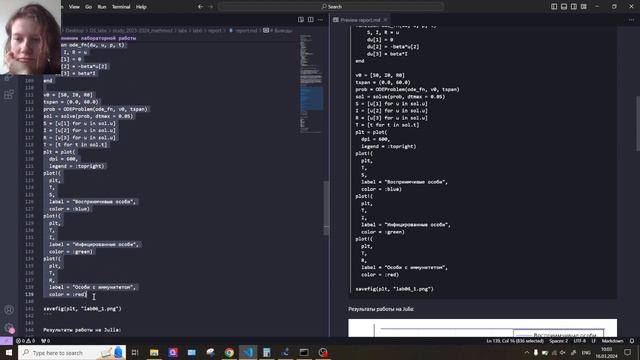The image size is (640, 360).
Task: Show hidden system tray icons
Action: (527, 352)
